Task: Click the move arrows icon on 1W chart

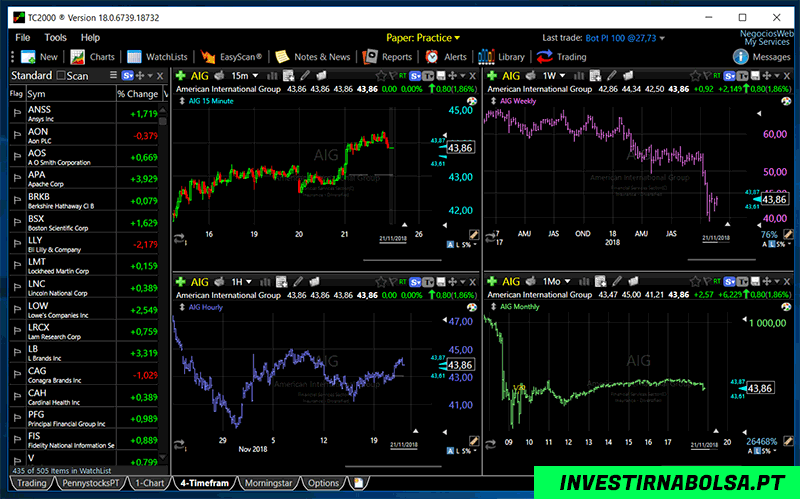Action: [x=767, y=76]
